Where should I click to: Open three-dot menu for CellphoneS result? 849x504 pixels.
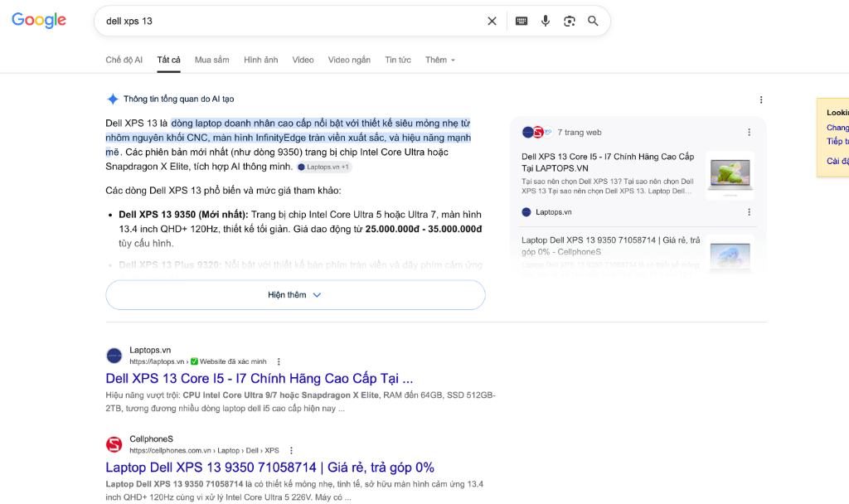pyautogui.click(x=291, y=450)
